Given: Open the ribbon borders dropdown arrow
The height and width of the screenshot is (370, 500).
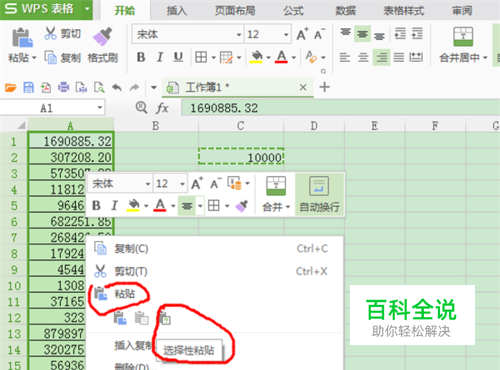Looking at the screenshot, I should 214,58.
